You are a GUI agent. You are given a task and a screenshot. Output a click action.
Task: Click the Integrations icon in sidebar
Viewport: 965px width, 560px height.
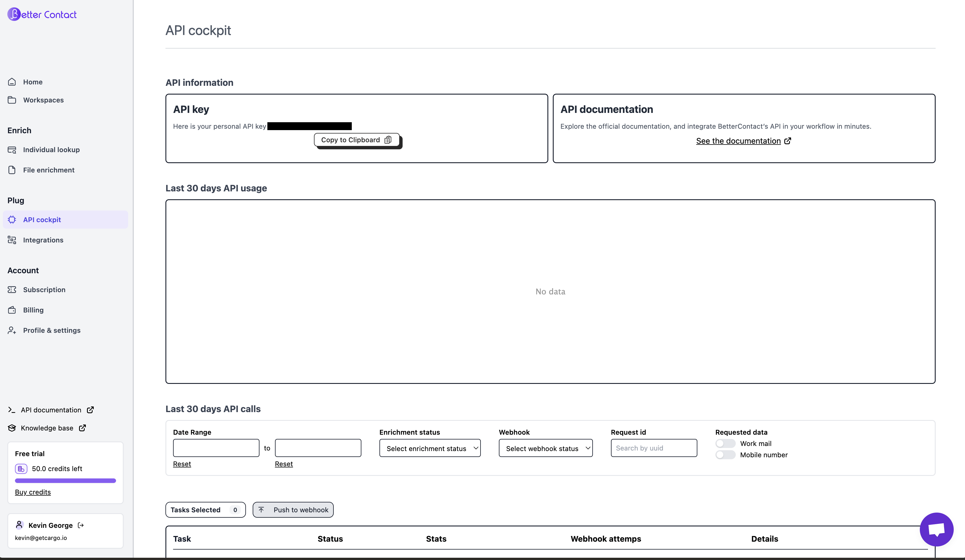tap(12, 240)
